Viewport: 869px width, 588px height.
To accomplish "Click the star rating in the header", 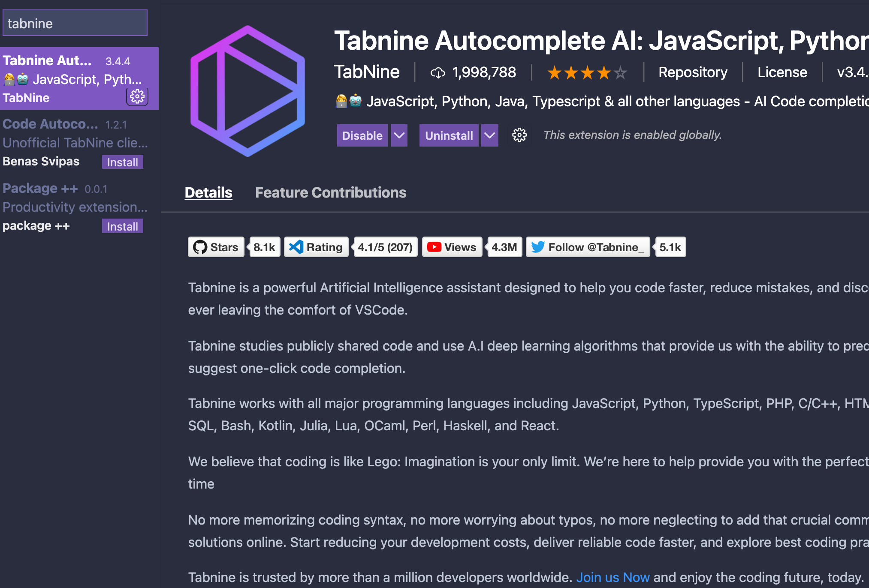I will point(587,73).
